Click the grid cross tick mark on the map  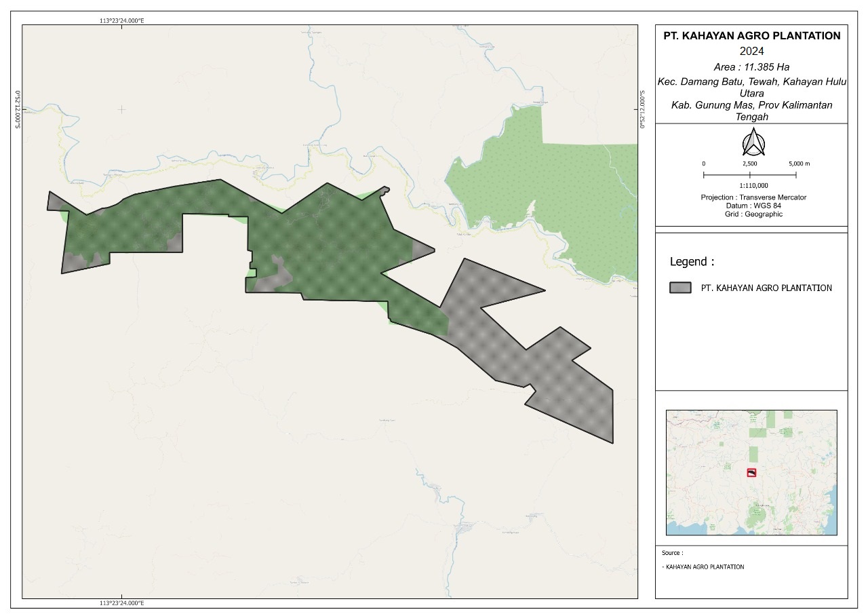(x=121, y=109)
